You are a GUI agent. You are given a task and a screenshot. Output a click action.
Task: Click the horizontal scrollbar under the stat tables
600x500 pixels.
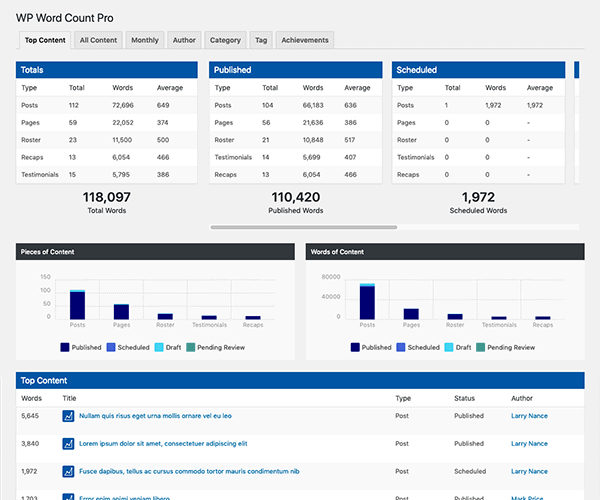coord(304,227)
